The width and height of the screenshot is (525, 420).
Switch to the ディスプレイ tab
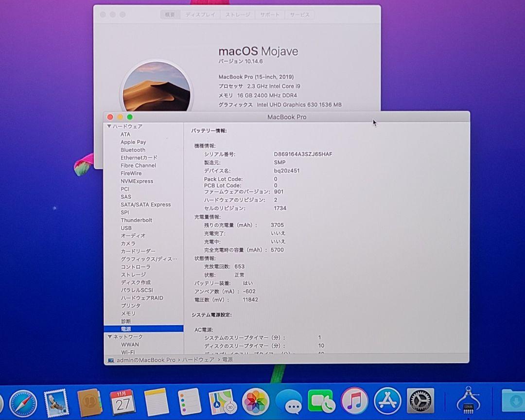click(x=200, y=15)
